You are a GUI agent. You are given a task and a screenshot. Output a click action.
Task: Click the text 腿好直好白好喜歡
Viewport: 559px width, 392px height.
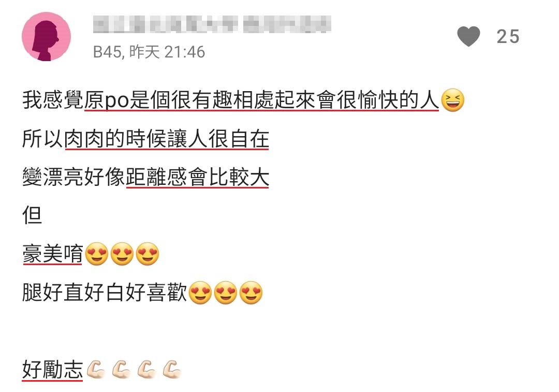pos(105,293)
